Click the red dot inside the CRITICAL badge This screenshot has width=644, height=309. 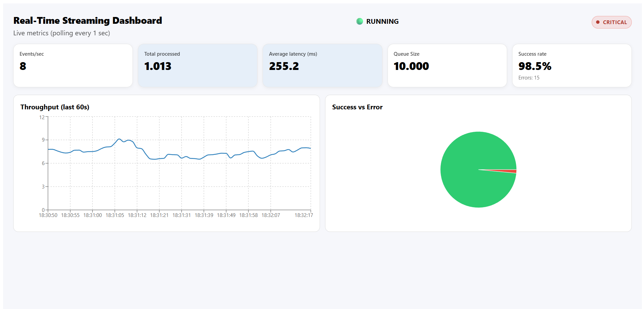[x=598, y=22]
